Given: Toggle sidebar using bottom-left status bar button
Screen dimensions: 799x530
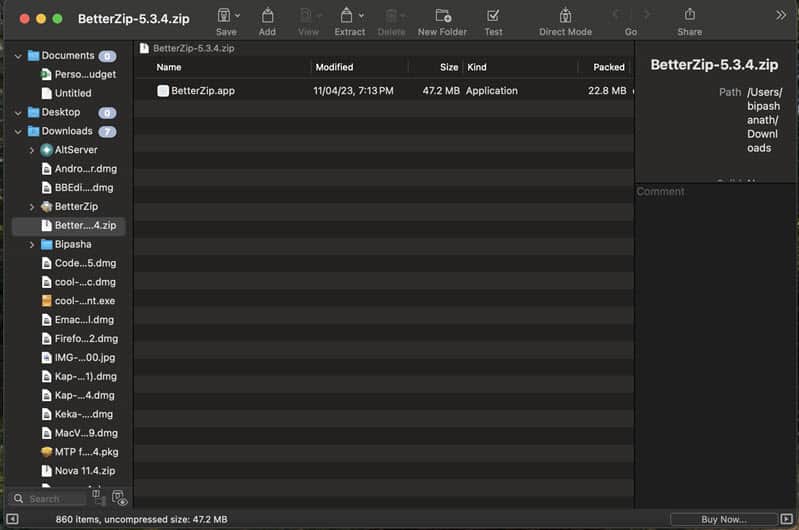Looking at the screenshot, I should tap(13, 519).
